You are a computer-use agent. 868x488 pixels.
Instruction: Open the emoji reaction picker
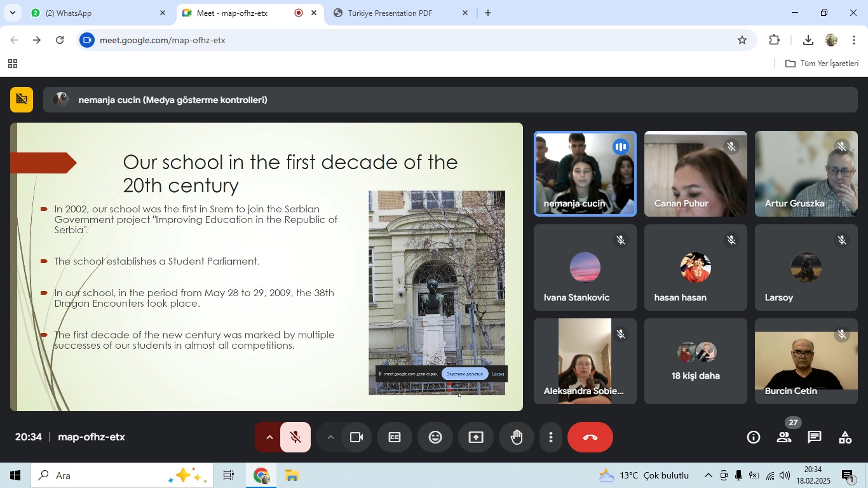[x=435, y=437]
